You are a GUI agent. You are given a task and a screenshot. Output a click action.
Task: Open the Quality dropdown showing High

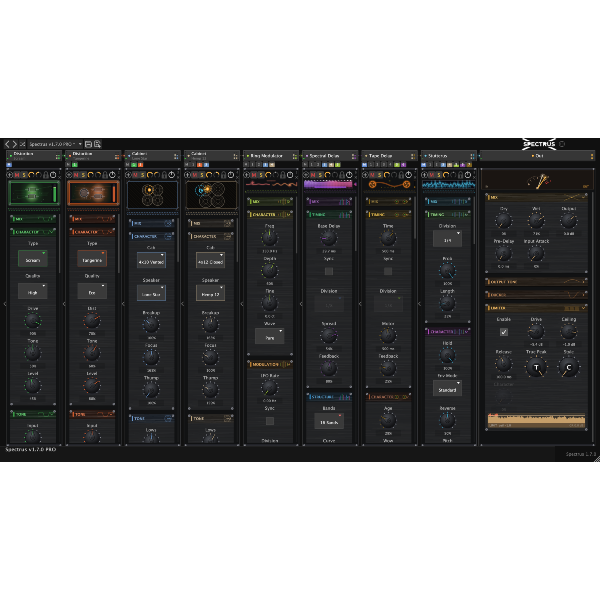click(33, 292)
